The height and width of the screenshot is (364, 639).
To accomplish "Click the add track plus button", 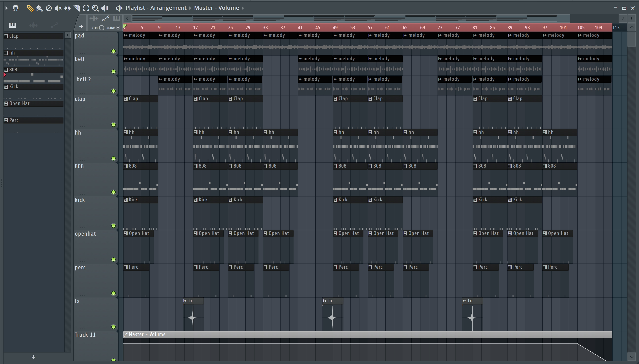I will pyautogui.click(x=81, y=27).
